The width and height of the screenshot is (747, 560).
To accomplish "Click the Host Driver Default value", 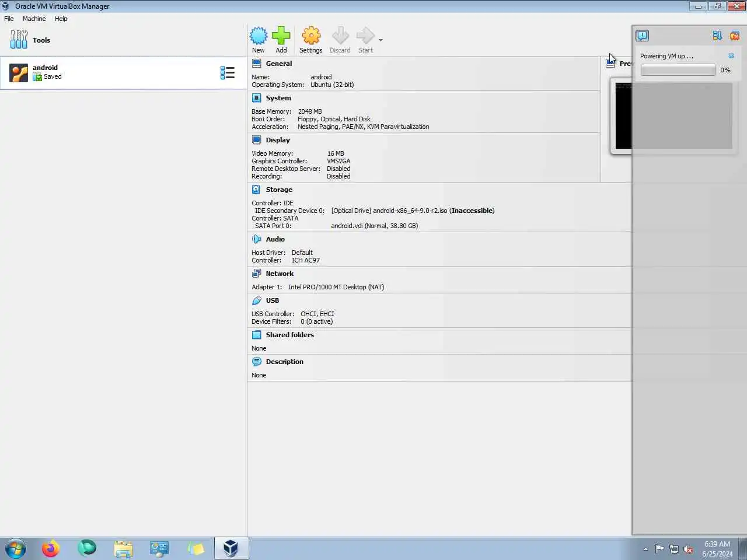I will (302, 253).
